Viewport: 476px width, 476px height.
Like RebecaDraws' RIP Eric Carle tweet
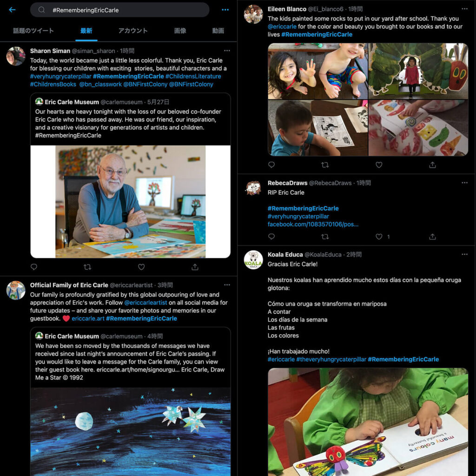tap(379, 237)
